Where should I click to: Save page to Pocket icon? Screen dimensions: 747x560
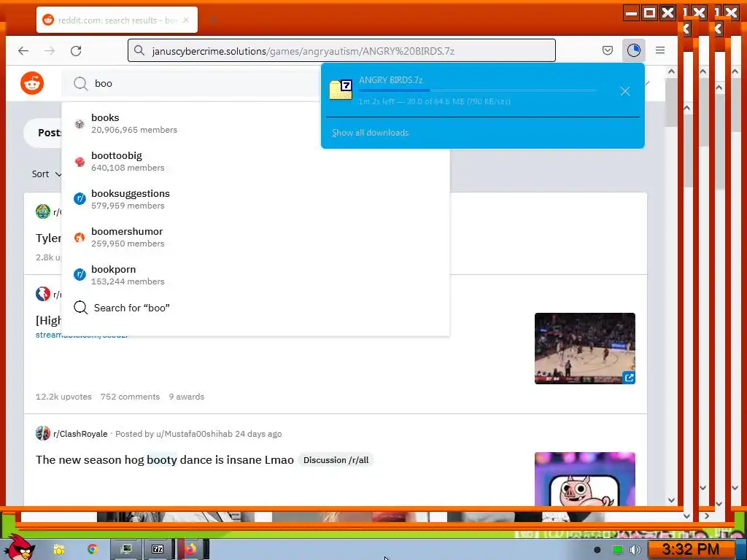(x=608, y=50)
